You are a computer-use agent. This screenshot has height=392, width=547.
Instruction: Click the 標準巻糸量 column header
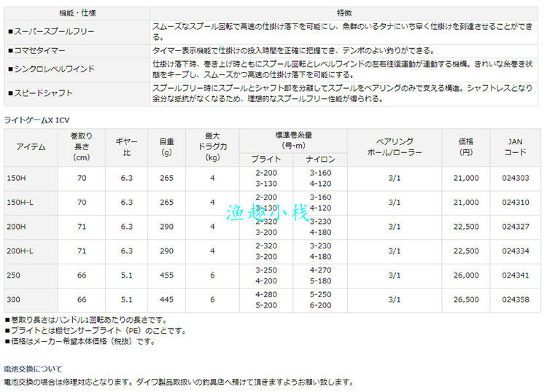coord(293,141)
